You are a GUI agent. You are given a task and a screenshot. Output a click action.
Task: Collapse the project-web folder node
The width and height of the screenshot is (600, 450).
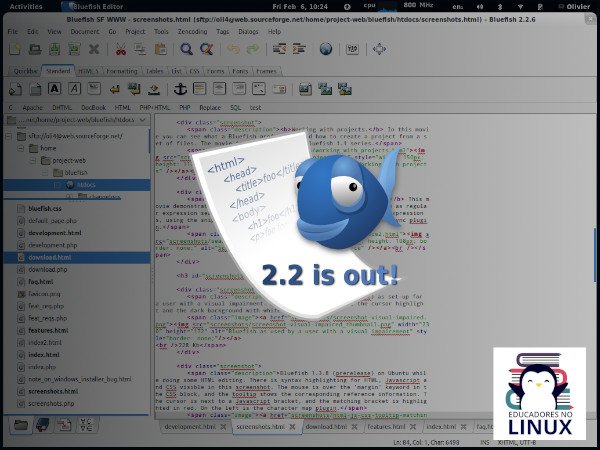[x=33, y=161]
